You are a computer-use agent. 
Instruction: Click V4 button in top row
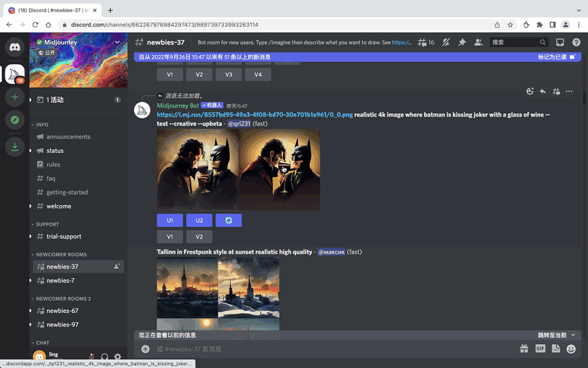(x=258, y=75)
